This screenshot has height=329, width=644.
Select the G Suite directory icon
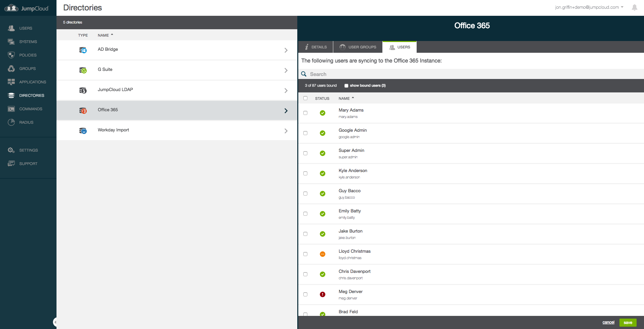coord(83,70)
